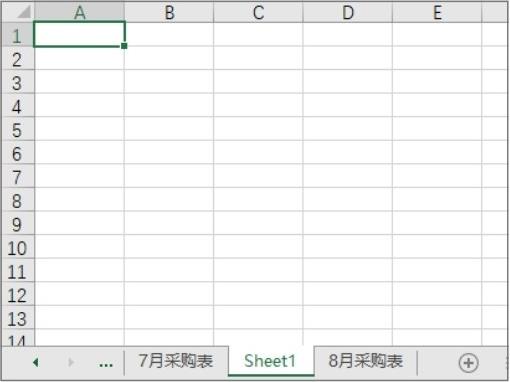Screen dimensions: 510x382
Task: Switch to 7月采购表 sheet tab
Action: pyautogui.click(x=176, y=361)
